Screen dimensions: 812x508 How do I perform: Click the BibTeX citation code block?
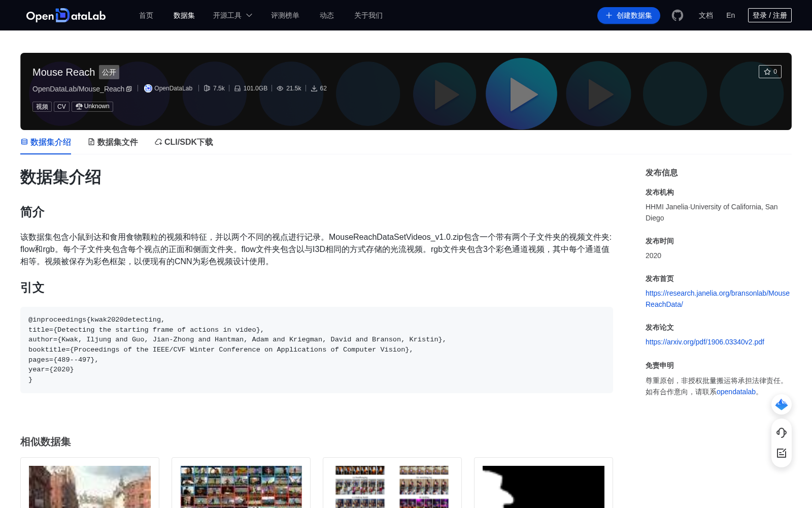317,350
